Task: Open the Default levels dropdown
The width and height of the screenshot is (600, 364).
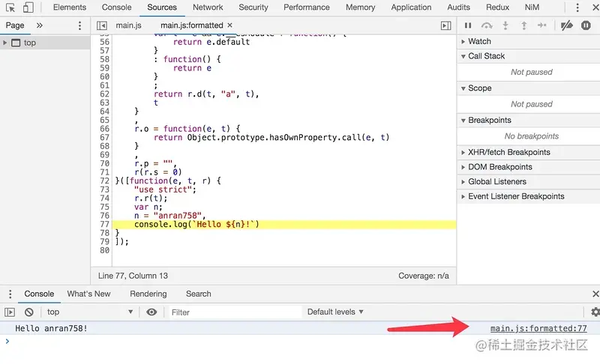Action: point(335,312)
